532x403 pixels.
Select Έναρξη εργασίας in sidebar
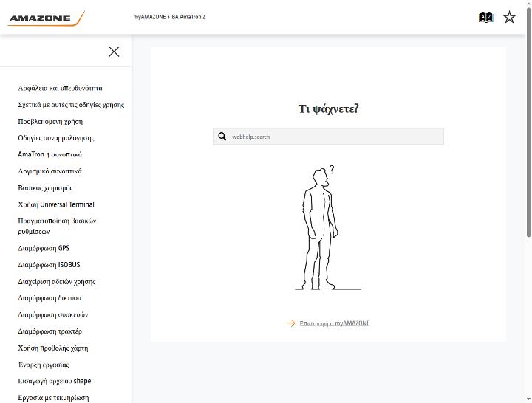44,365
